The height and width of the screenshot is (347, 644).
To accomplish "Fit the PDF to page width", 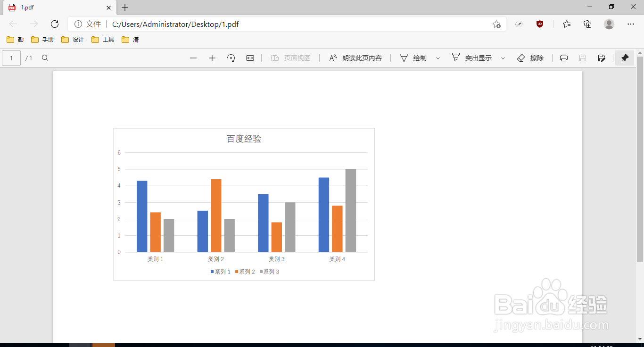I will click(250, 58).
